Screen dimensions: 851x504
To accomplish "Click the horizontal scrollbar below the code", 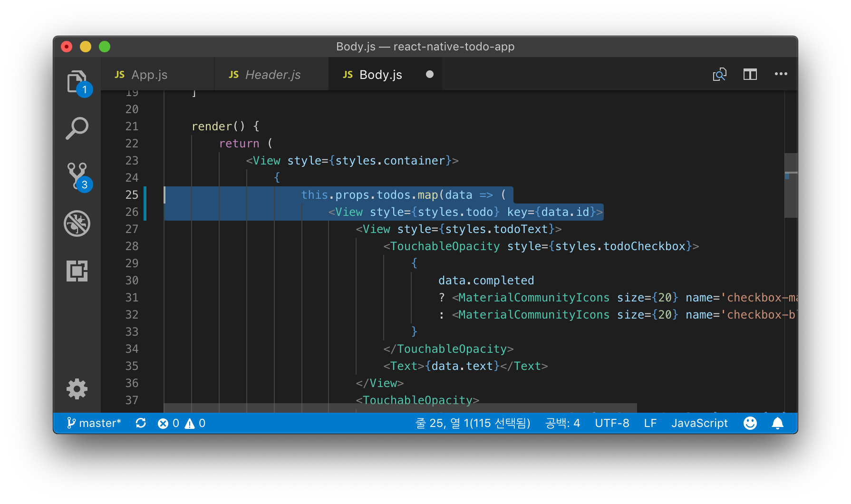I will [400, 408].
